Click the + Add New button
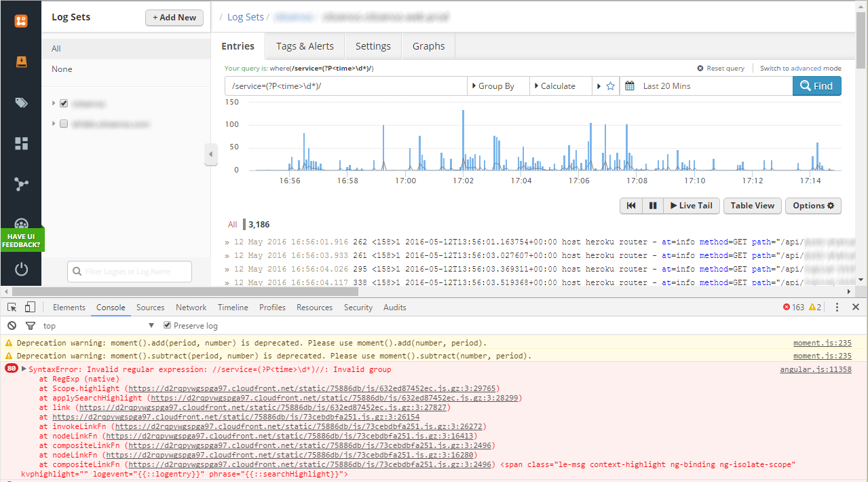This screenshot has width=868, height=482. (x=174, y=18)
